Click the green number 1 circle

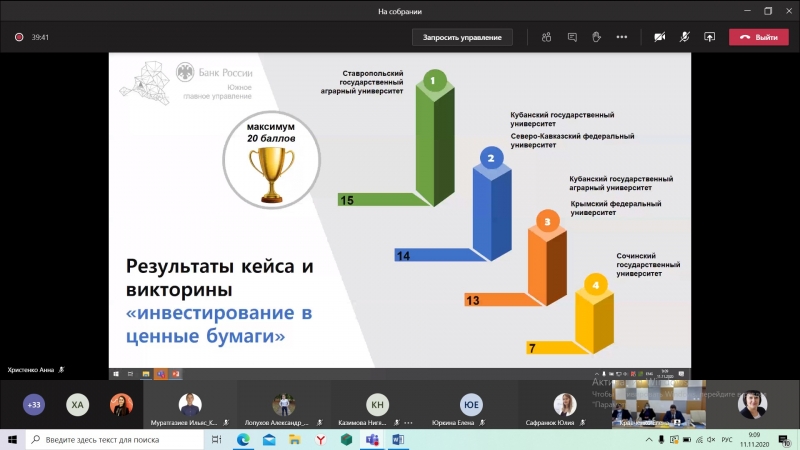tap(434, 81)
